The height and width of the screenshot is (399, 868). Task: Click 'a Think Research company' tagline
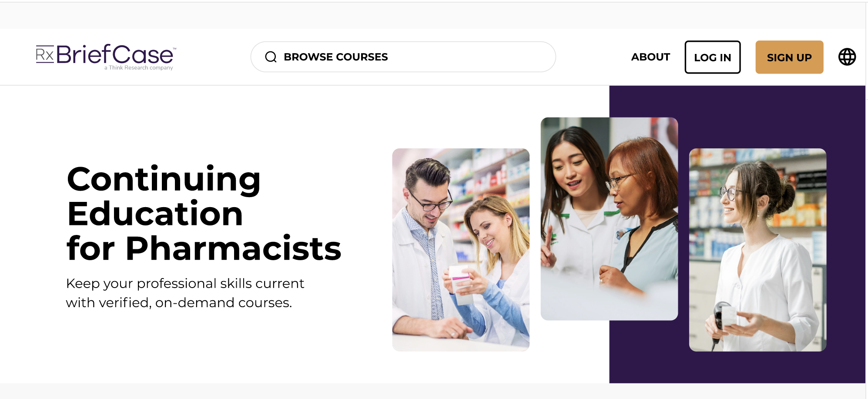pos(138,68)
